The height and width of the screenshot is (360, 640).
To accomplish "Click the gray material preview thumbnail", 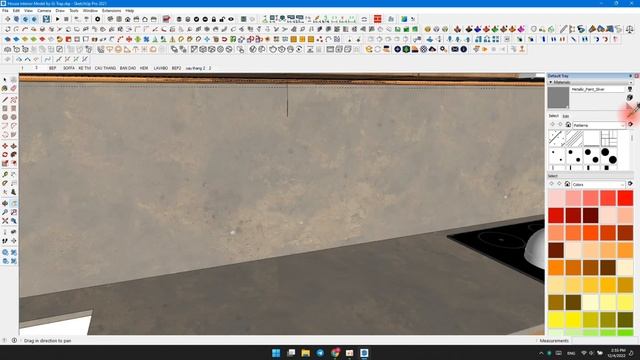I will (x=558, y=98).
